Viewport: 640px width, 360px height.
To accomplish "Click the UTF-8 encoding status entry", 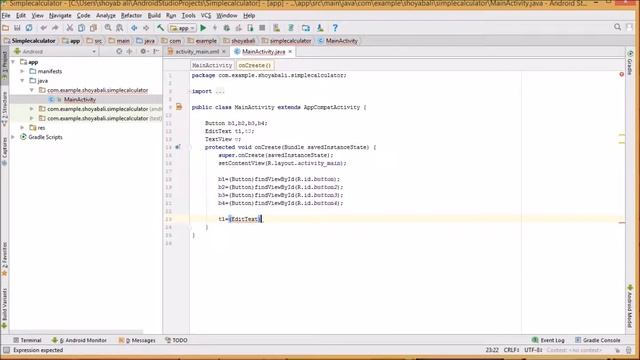I will point(533,350).
